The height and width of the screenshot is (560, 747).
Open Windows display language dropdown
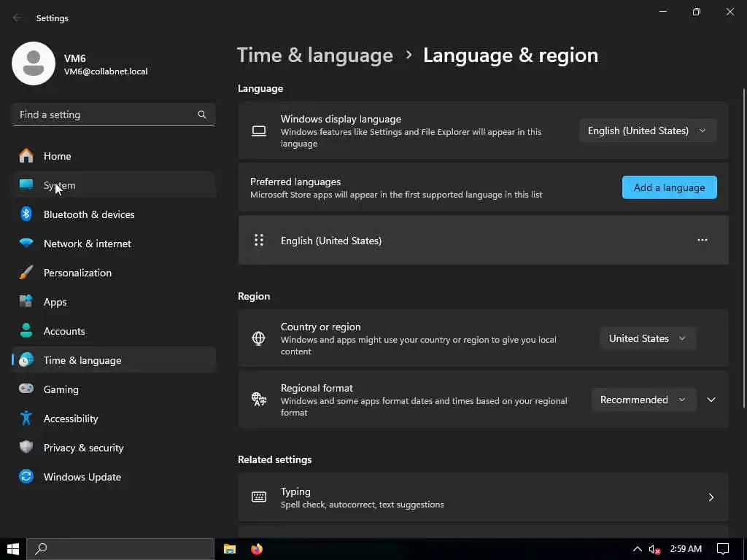pyautogui.click(x=648, y=131)
